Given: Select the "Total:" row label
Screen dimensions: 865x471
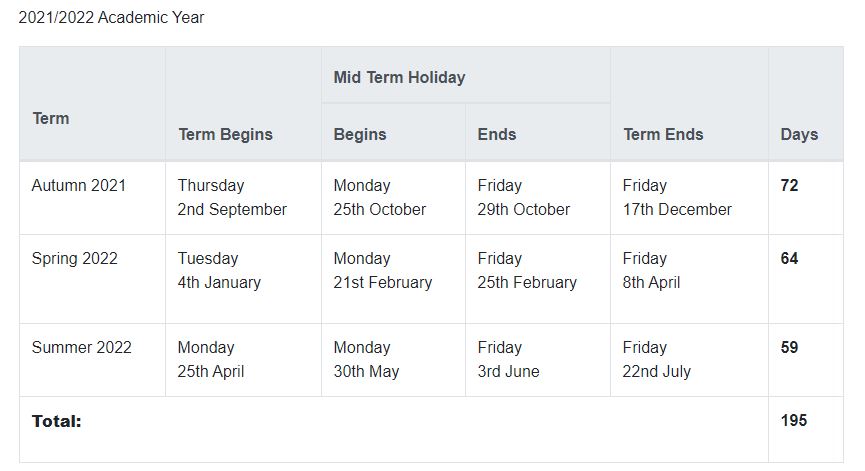Looking at the screenshot, I should coord(56,421).
